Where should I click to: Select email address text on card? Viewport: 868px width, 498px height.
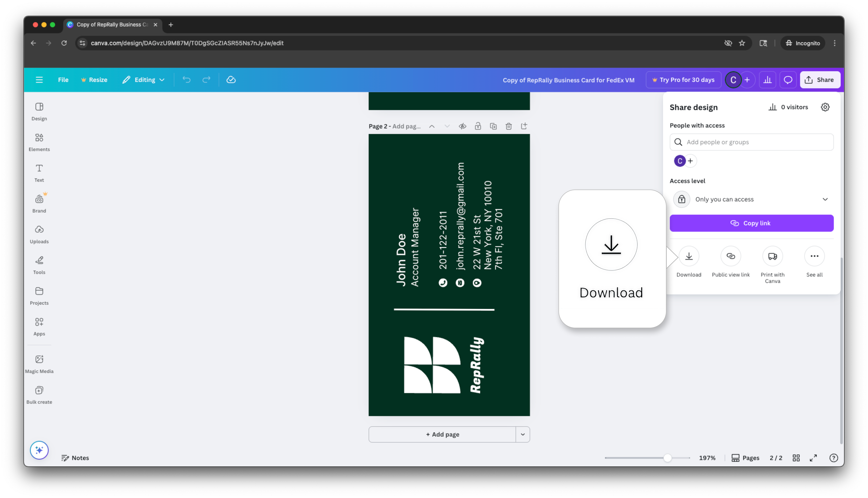[x=460, y=216]
